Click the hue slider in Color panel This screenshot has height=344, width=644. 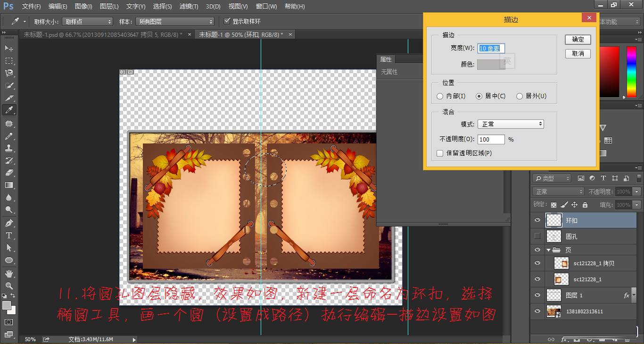point(631,72)
